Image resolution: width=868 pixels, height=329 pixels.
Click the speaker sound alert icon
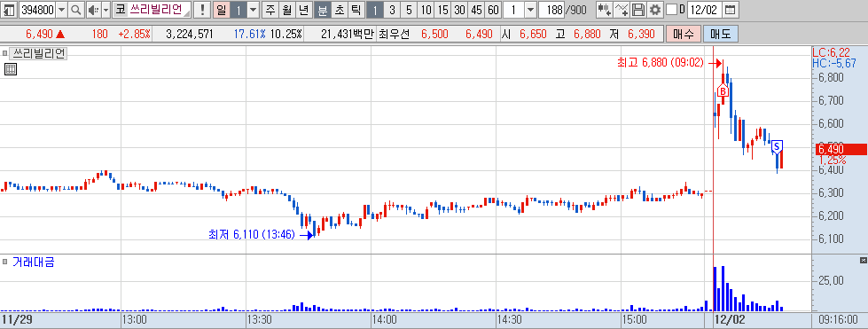(x=93, y=10)
